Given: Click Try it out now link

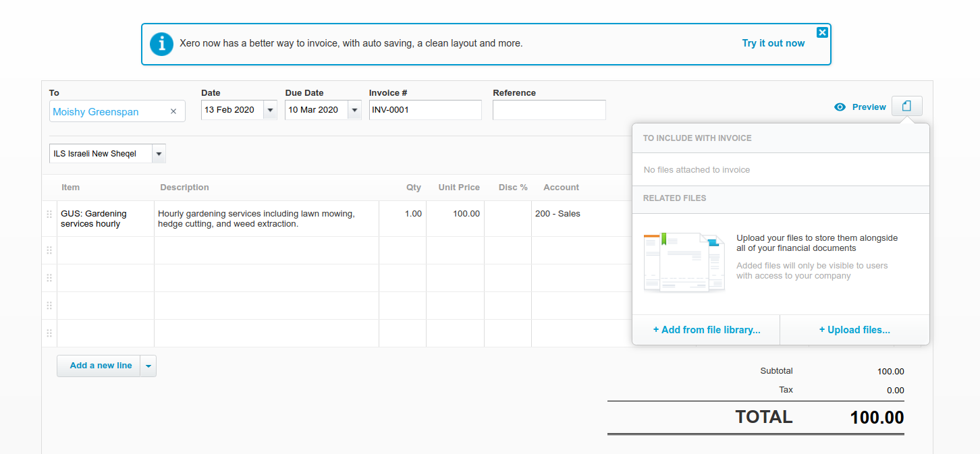Looking at the screenshot, I should tap(773, 43).
